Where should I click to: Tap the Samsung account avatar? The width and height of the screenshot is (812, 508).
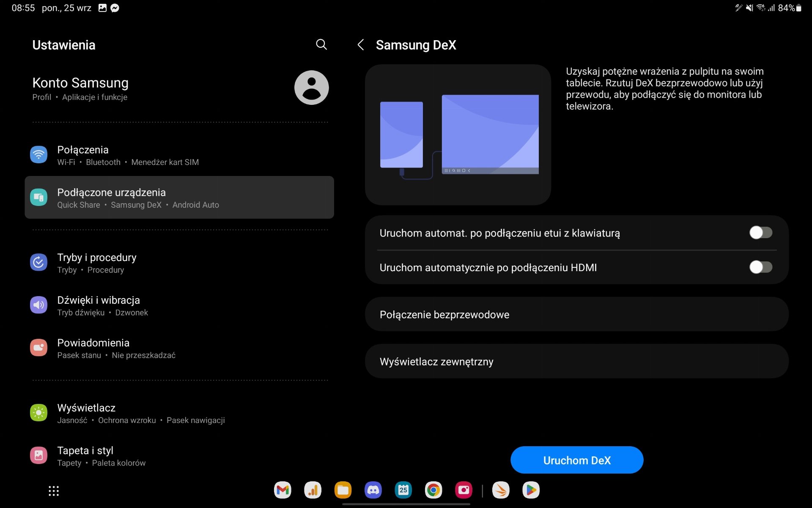tap(311, 88)
